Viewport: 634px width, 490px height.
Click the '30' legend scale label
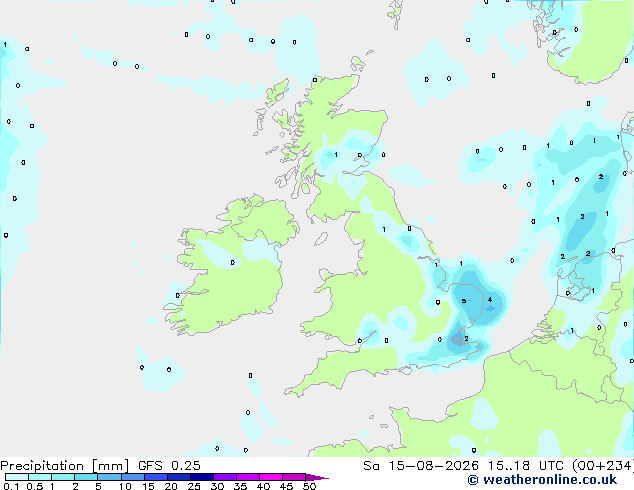tap(218, 486)
